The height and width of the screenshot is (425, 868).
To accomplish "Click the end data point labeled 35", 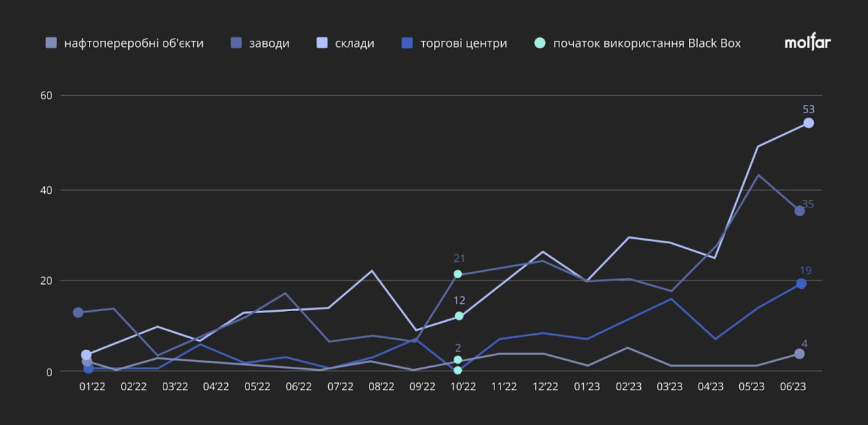I will [x=800, y=211].
